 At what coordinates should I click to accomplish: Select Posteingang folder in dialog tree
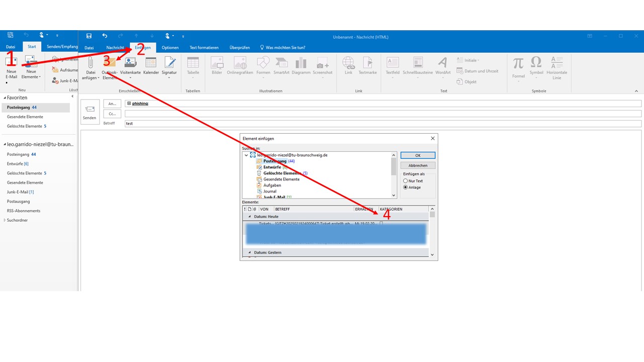[275, 161]
